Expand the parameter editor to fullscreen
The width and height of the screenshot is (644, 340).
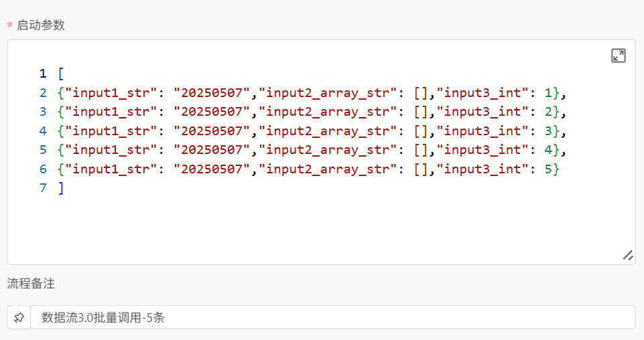(x=618, y=56)
